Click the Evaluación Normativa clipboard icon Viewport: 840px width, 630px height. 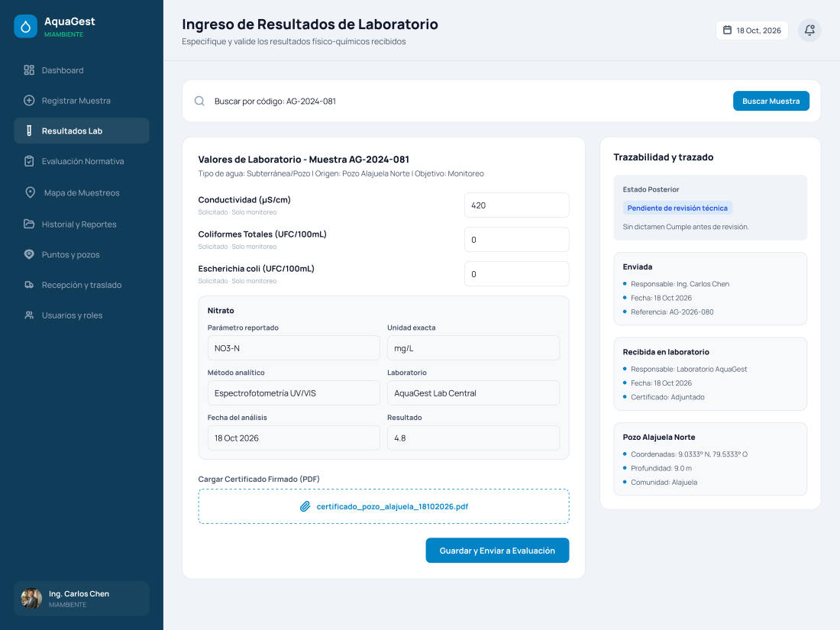tap(29, 161)
